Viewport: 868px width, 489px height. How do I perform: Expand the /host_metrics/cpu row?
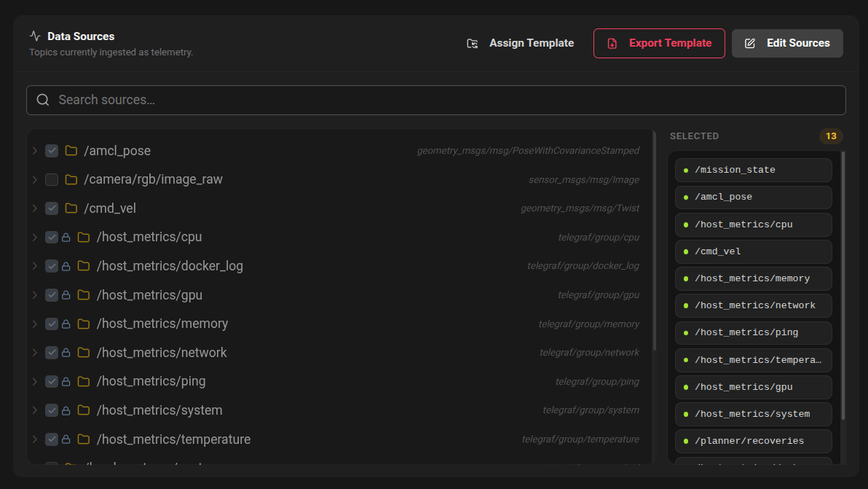coord(35,237)
